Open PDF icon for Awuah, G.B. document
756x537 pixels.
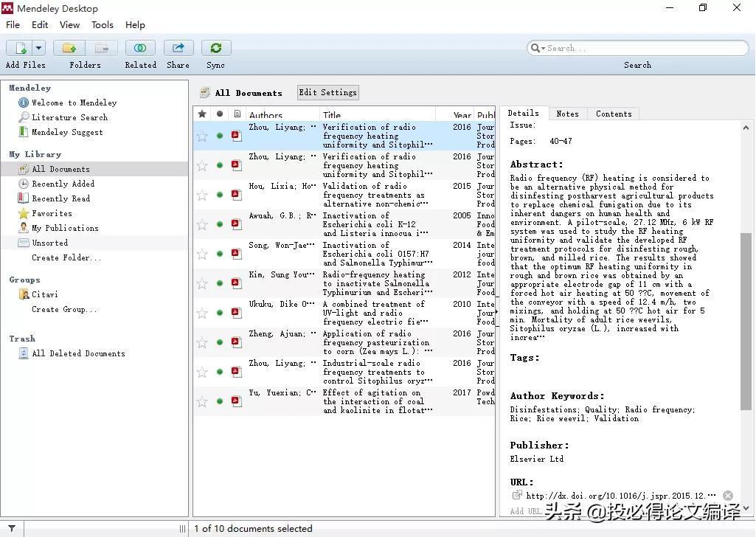[x=236, y=224]
